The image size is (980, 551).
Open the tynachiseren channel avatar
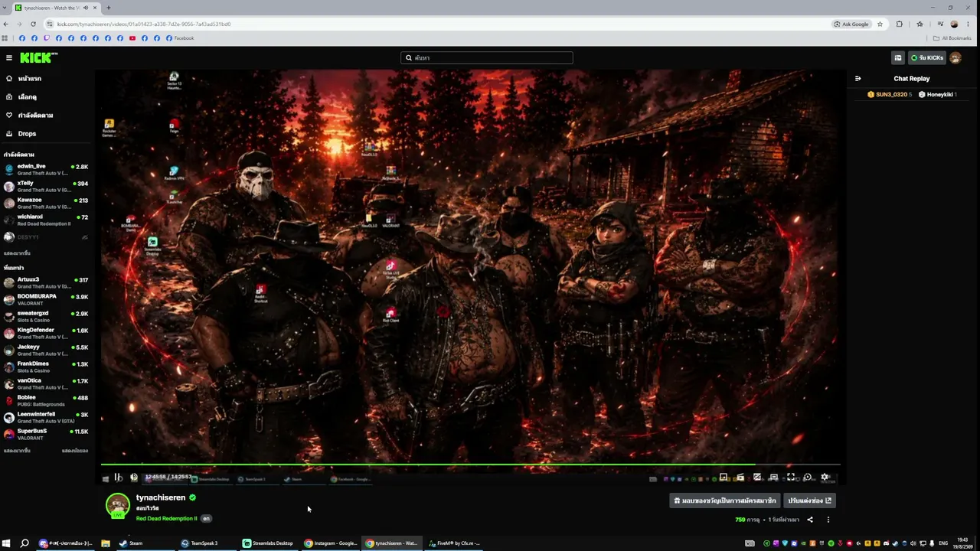pos(117,505)
